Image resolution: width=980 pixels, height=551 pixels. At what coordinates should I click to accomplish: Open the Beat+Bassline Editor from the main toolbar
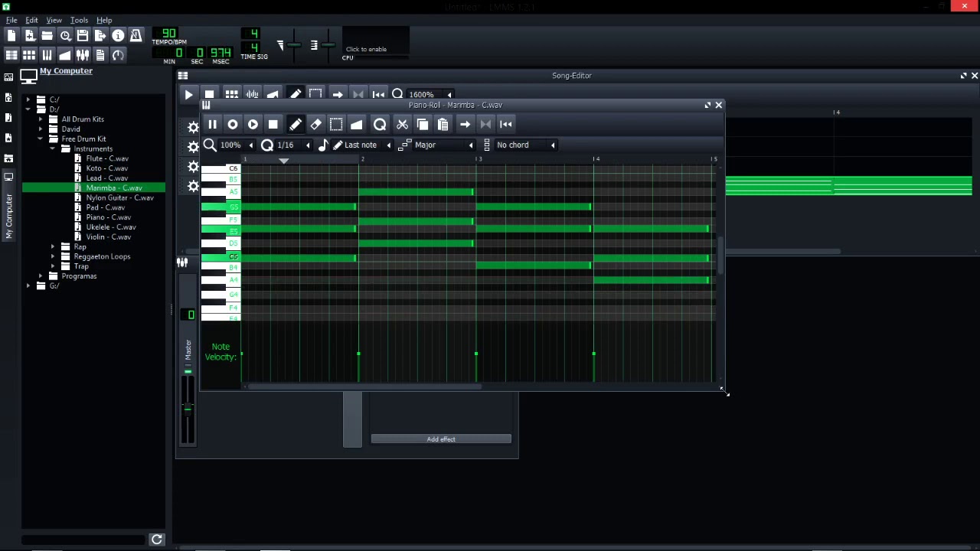[29, 55]
